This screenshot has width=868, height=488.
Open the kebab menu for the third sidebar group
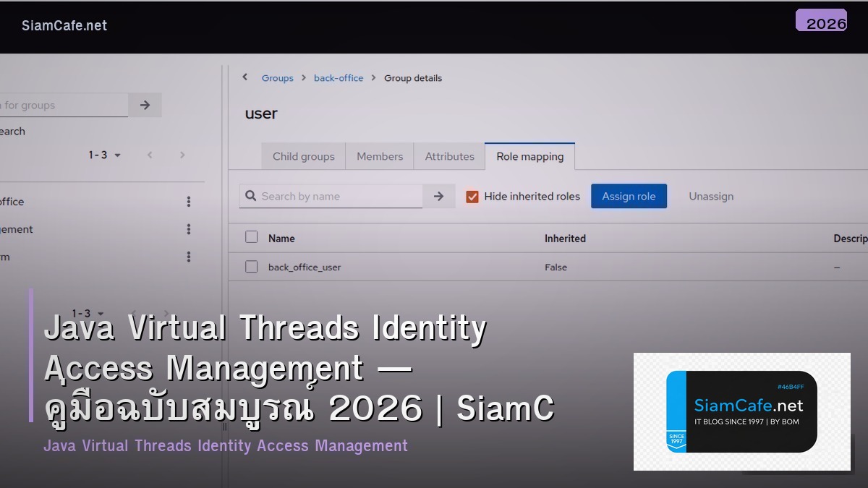(188, 257)
